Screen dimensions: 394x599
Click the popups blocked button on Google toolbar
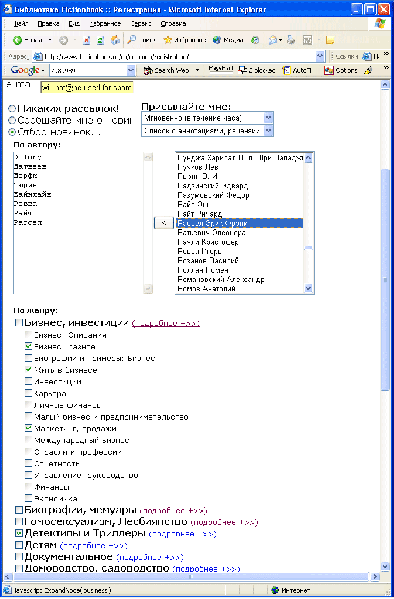[x=256, y=70]
